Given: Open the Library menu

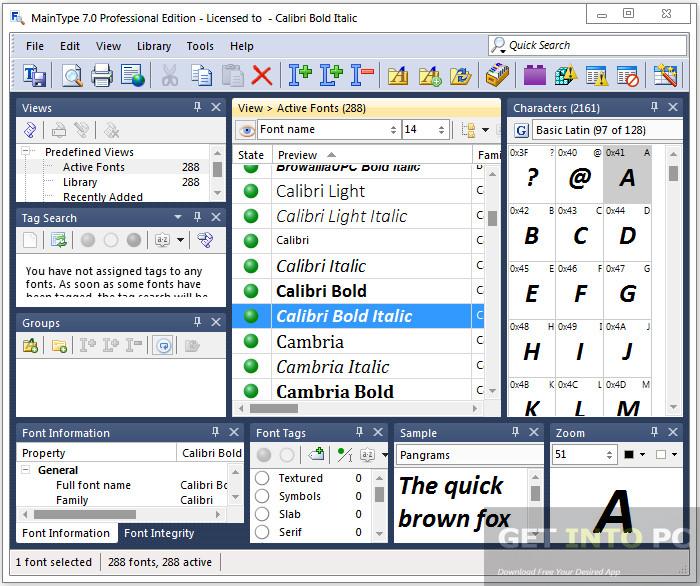Looking at the screenshot, I should click(154, 46).
